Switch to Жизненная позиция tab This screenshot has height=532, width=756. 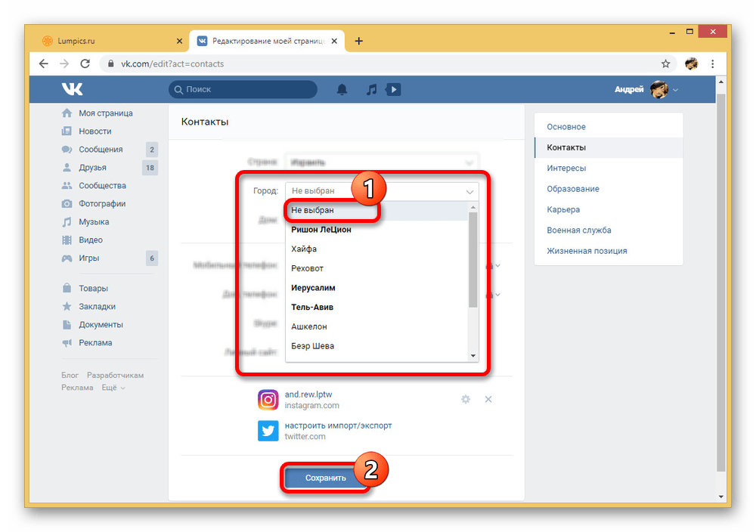tap(609, 251)
